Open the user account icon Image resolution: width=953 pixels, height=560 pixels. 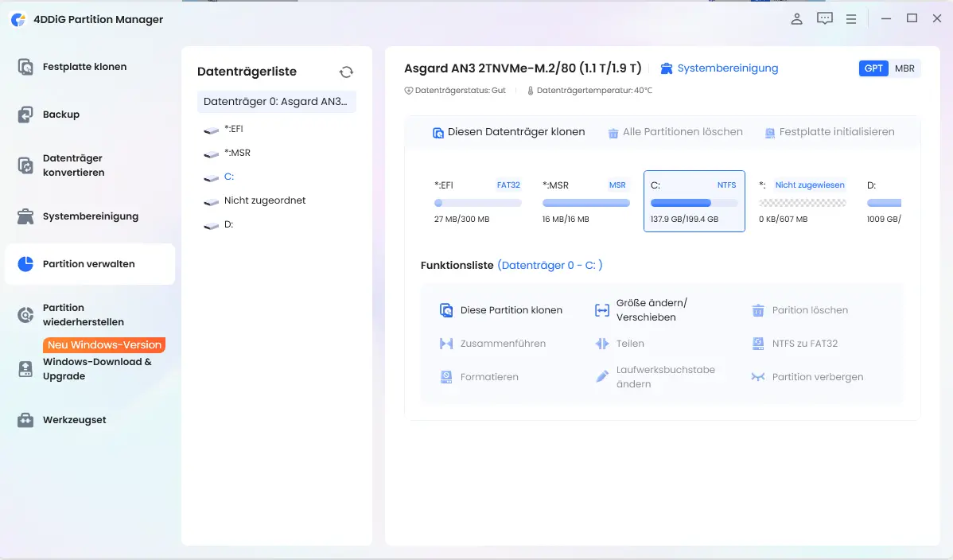tap(796, 19)
